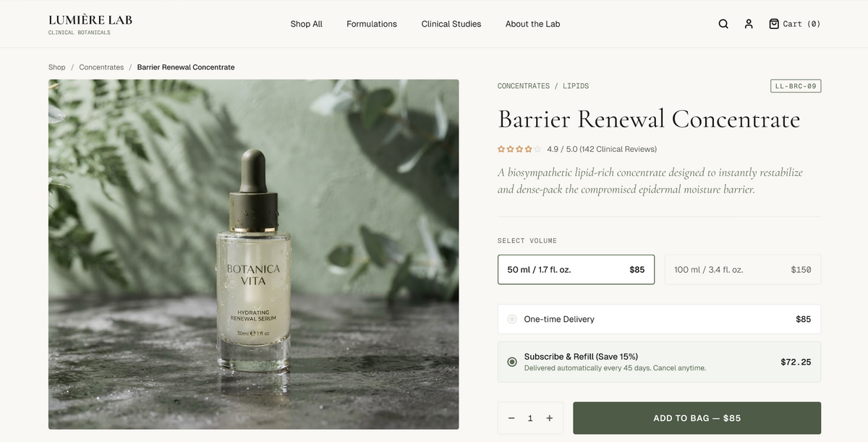868x442 pixels.
Task: Click the star rating icons
Action: pyautogui.click(x=519, y=149)
